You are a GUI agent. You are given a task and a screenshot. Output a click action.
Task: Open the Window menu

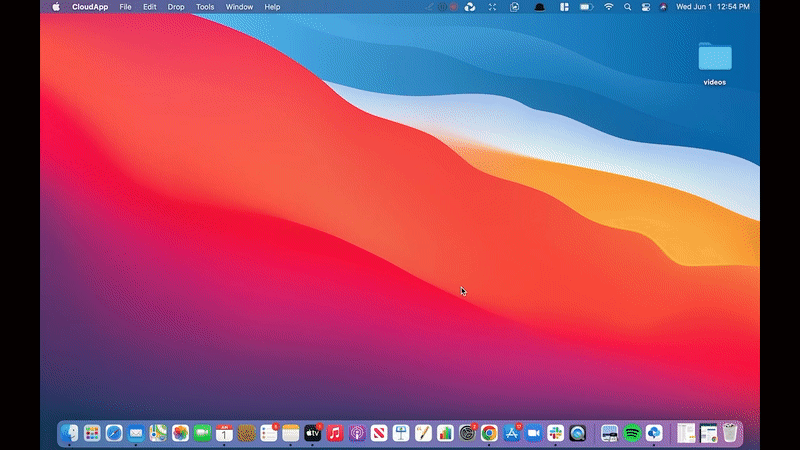tap(239, 7)
